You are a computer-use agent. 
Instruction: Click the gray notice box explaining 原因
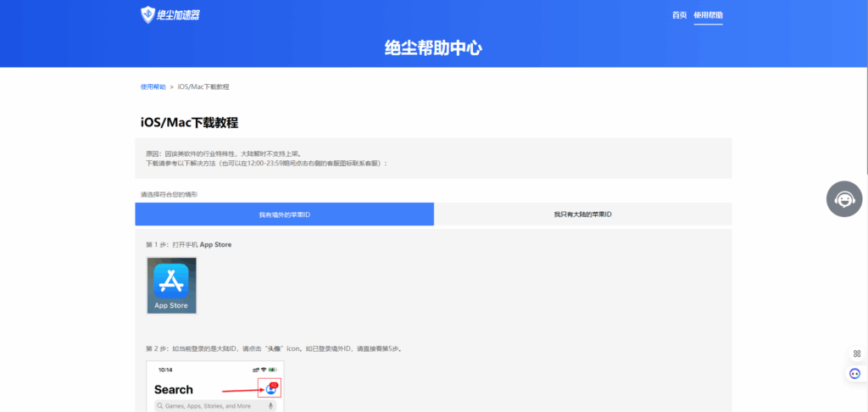tap(433, 158)
